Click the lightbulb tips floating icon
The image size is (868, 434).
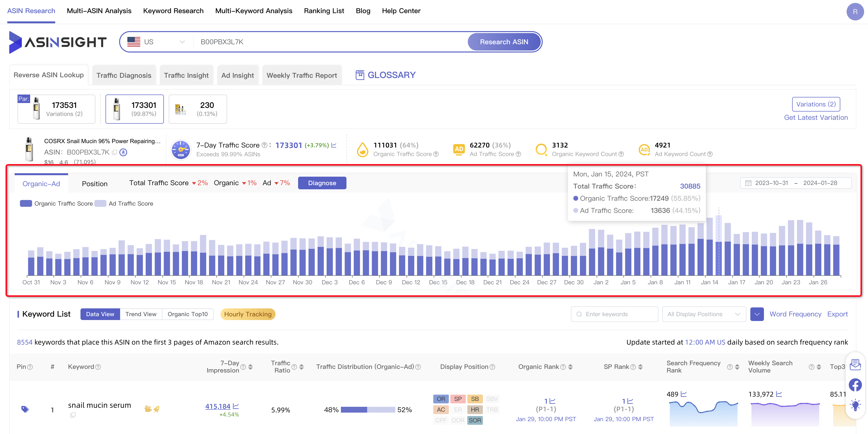tap(855, 405)
